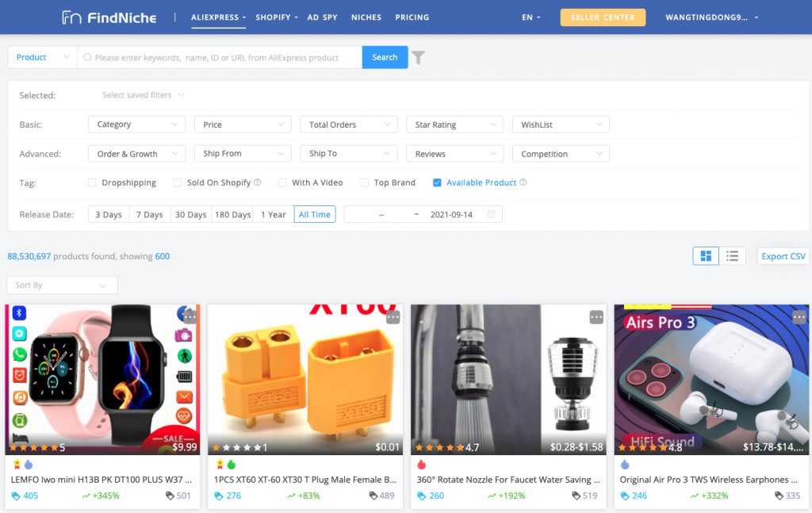Switch to list view layout
812x513 pixels.
click(x=732, y=255)
